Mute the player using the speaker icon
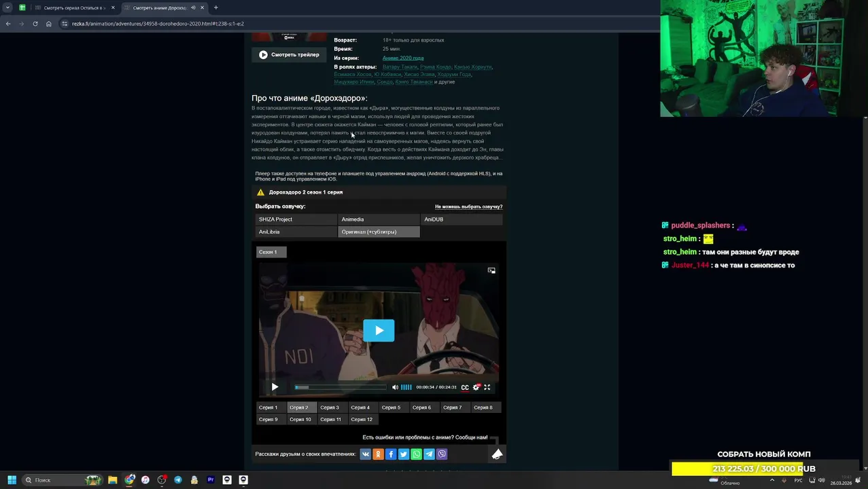 (395, 387)
